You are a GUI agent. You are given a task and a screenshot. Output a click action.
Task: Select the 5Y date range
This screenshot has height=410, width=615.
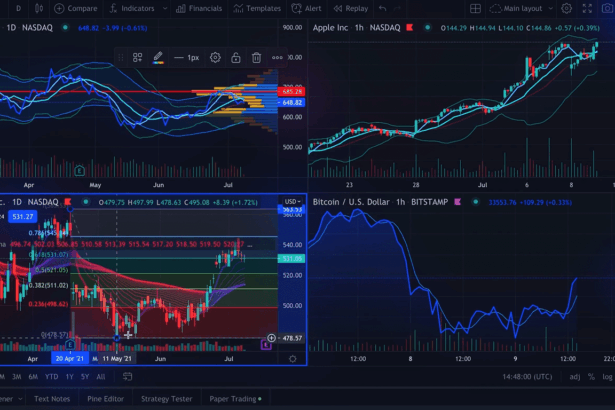point(85,377)
